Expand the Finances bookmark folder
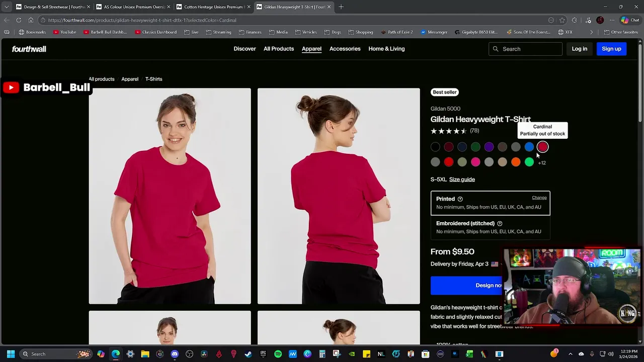The height and width of the screenshot is (362, 644). click(x=250, y=32)
